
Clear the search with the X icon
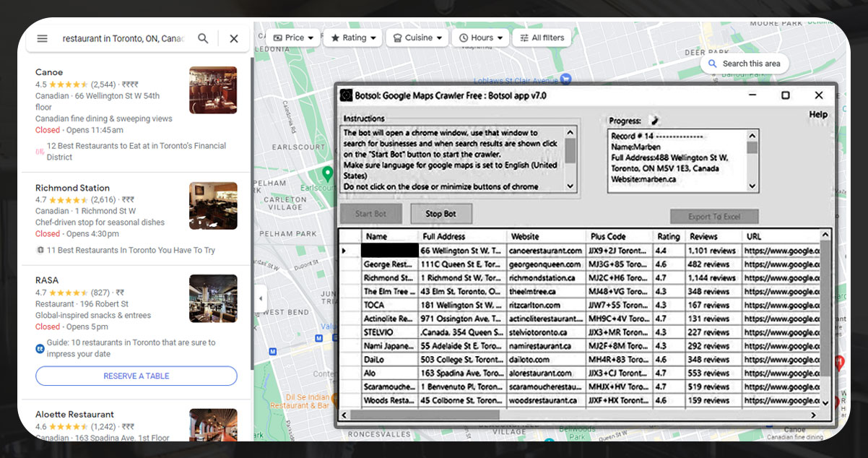click(x=234, y=38)
